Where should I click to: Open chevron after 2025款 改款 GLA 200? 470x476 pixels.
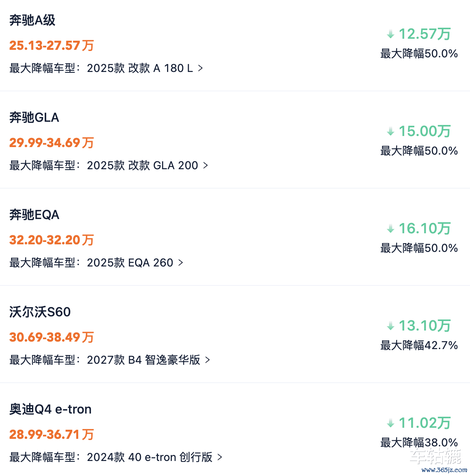pyautogui.click(x=205, y=166)
